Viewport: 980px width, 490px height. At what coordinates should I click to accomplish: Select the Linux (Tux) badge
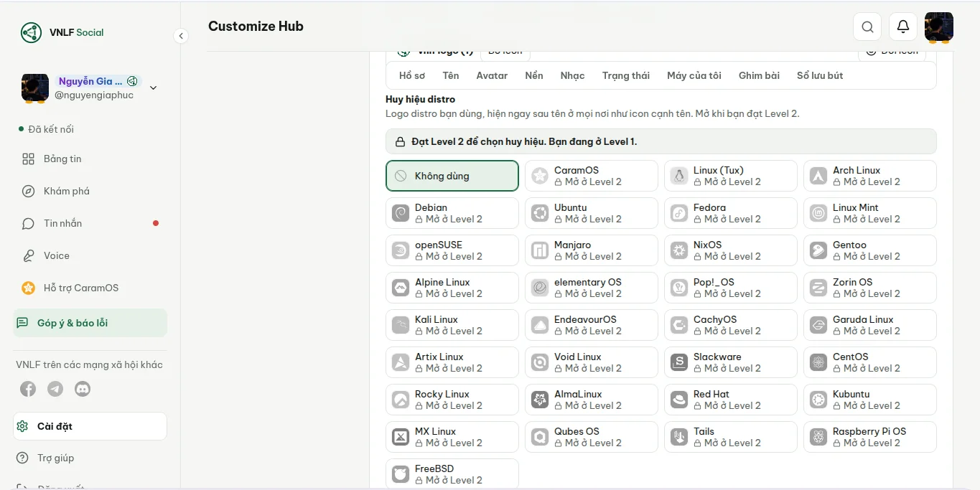click(x=731, y=176)
